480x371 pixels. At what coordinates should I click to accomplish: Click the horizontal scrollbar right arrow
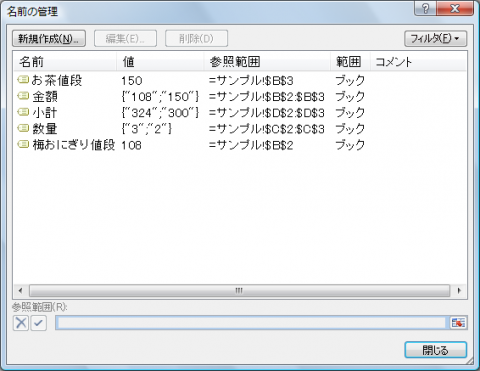(x=459, y=291)
